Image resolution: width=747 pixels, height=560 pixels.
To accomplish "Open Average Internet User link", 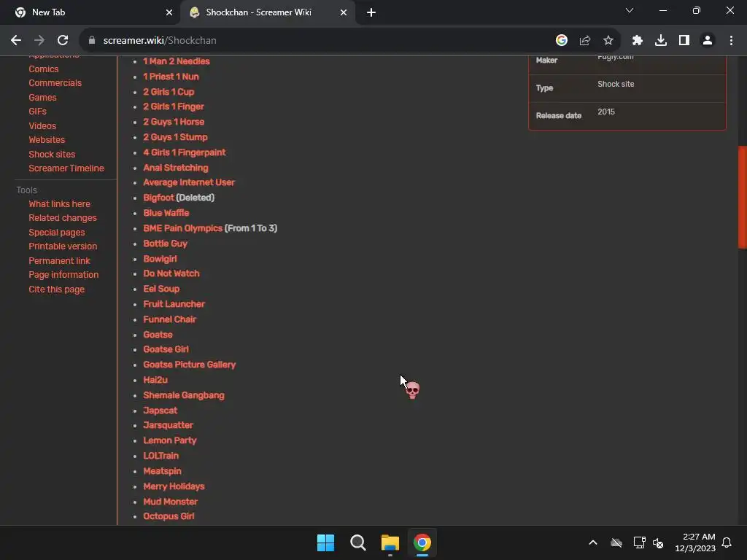I will [189, 182].
